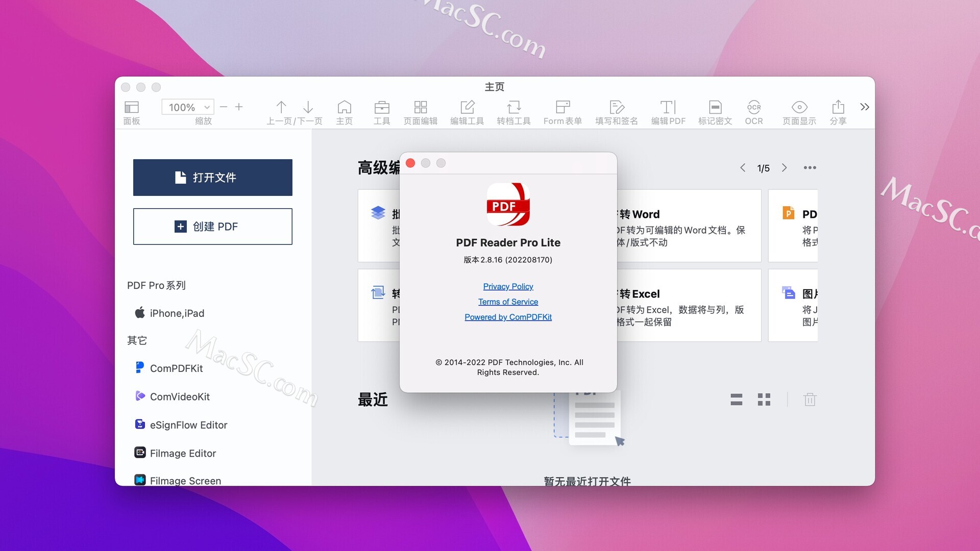Expand the hidden toolbar items chevron
The width and height of the screenshot is (980, 551).
(x=865, y=107)
